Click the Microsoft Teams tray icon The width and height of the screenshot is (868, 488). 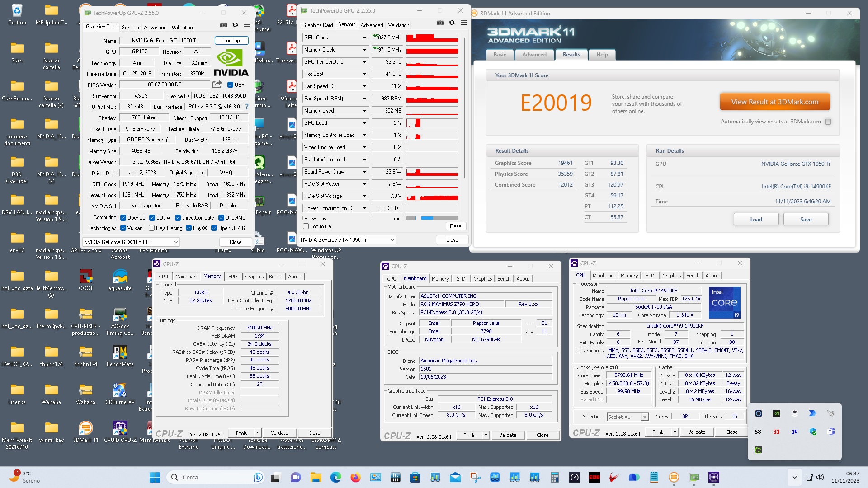(831, 432)
